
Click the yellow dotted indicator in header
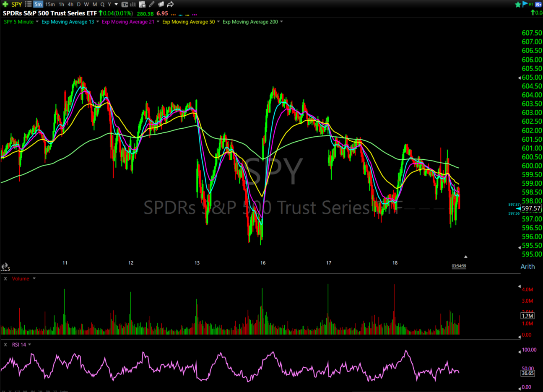tap(187, 14)
